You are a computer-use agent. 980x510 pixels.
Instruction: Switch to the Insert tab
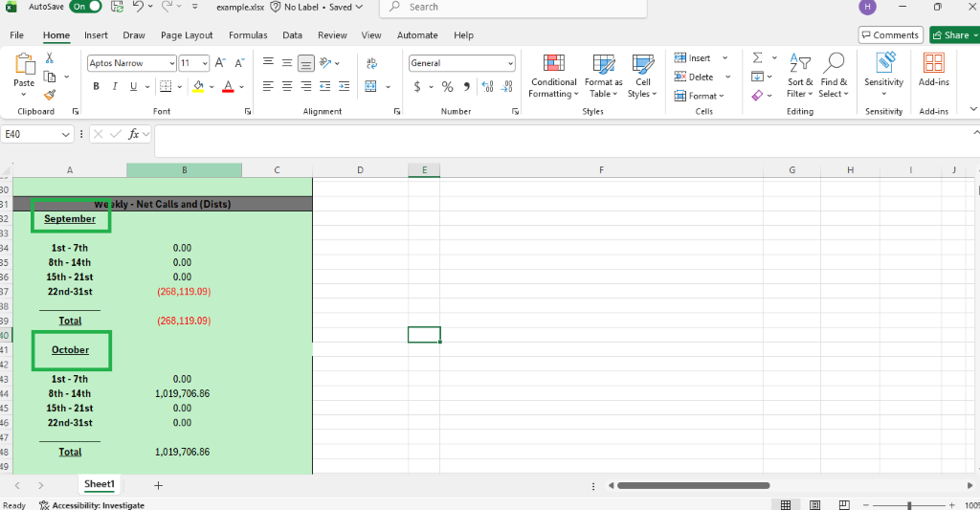pyautogui.click(x=96, y=35)
